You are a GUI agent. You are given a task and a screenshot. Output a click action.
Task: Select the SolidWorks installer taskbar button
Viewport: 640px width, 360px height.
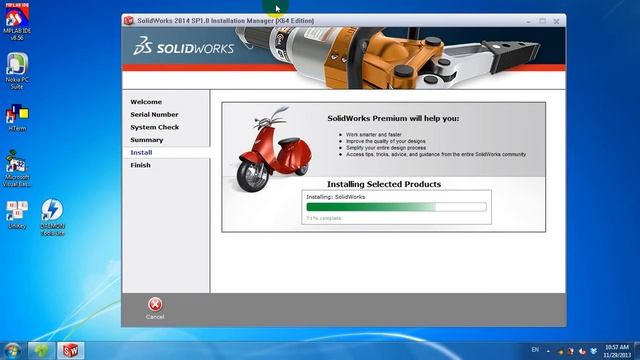point(71,351)
